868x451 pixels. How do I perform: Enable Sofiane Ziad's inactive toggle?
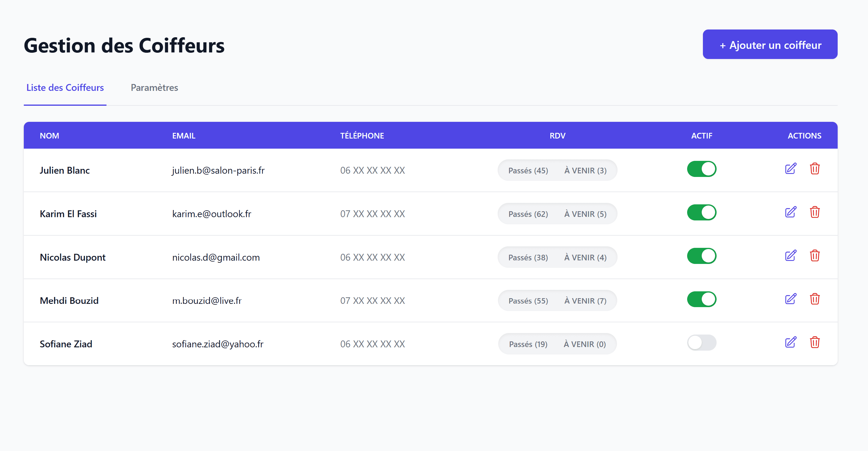tap(701, 343)
